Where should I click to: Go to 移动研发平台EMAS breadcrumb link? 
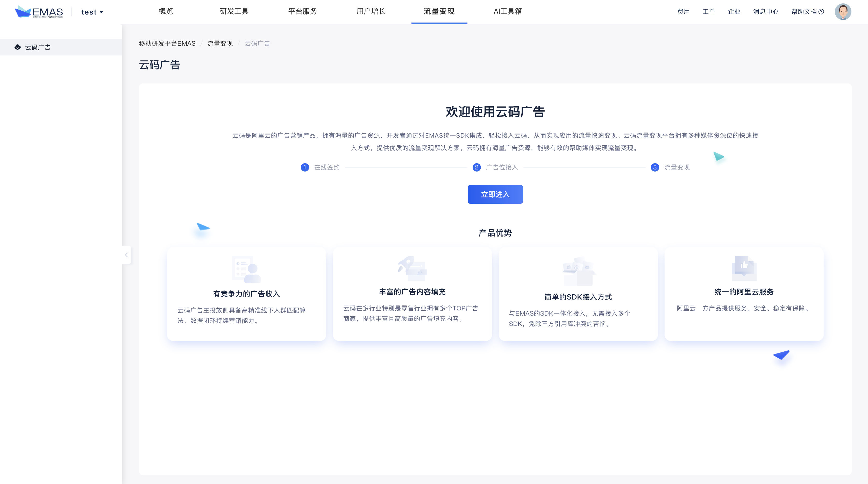coord(167,44)
